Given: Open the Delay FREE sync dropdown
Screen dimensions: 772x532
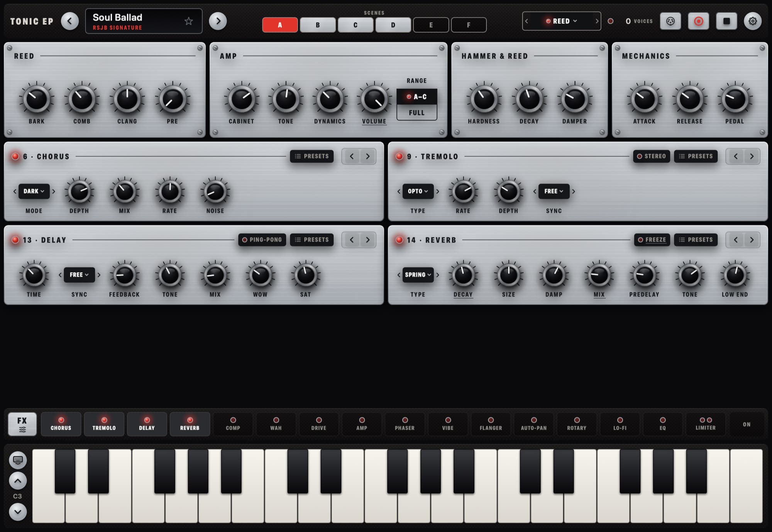Looking at the screenshot, I should coord(79,275).
